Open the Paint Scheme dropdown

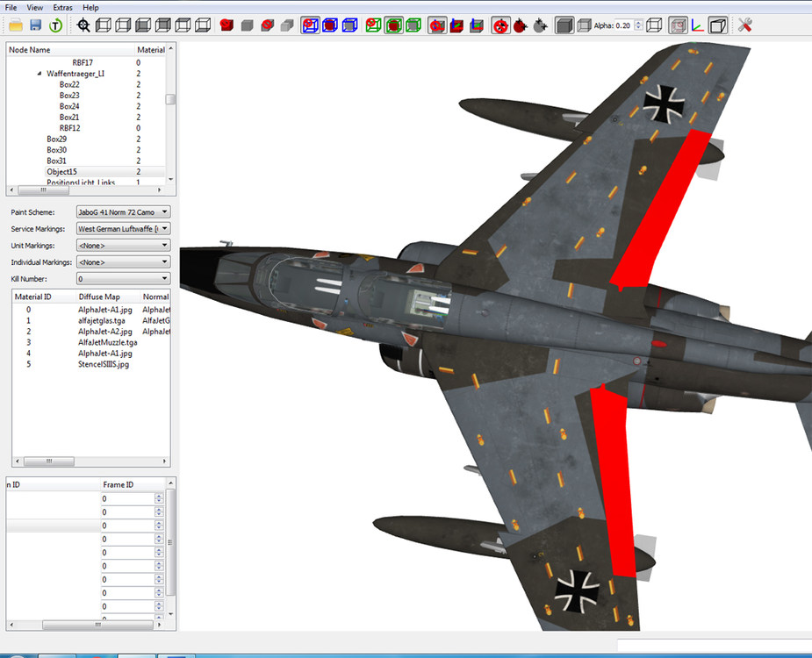(x=123, y=211)
